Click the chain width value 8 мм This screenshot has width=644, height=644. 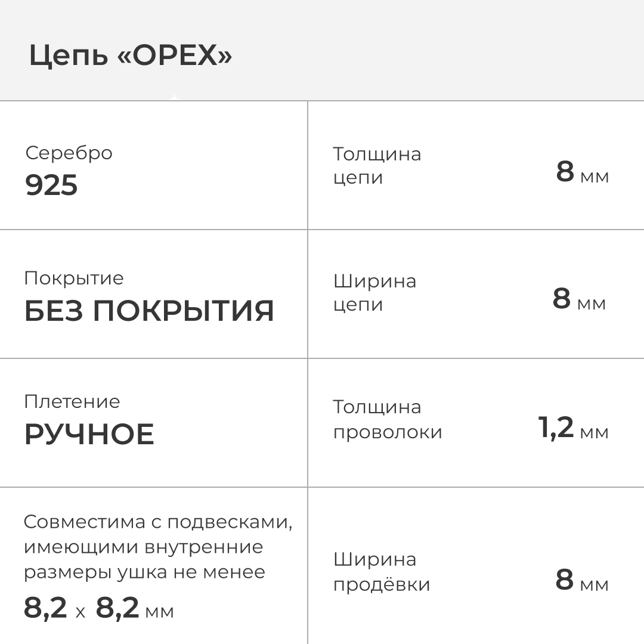[x=578, y=299]
